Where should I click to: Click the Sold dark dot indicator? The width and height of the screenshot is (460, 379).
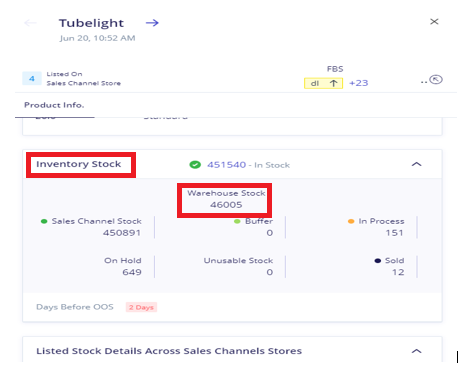pos(378,261)
